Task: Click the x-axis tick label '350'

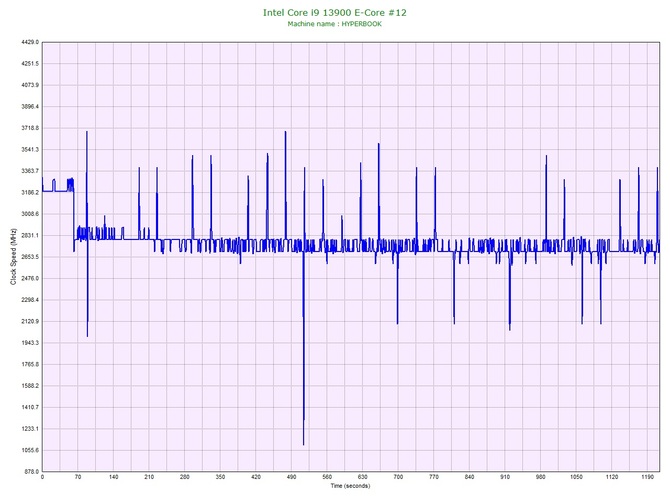Action: tap(220, 477)
